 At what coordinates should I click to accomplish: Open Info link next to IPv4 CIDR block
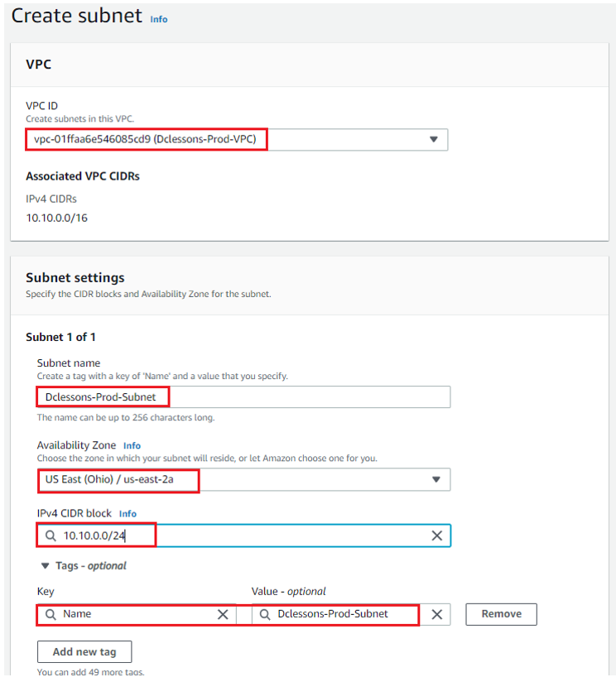click(128, 514)
